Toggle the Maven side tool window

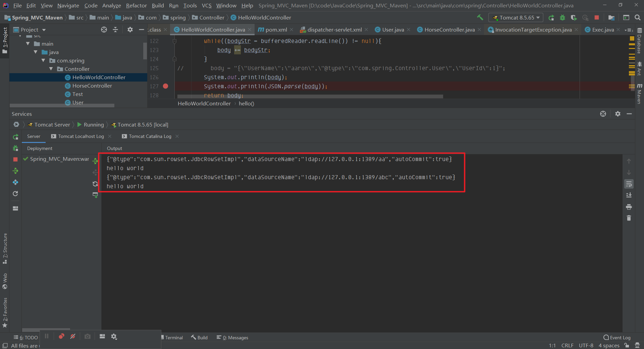(x=639, y=94)
